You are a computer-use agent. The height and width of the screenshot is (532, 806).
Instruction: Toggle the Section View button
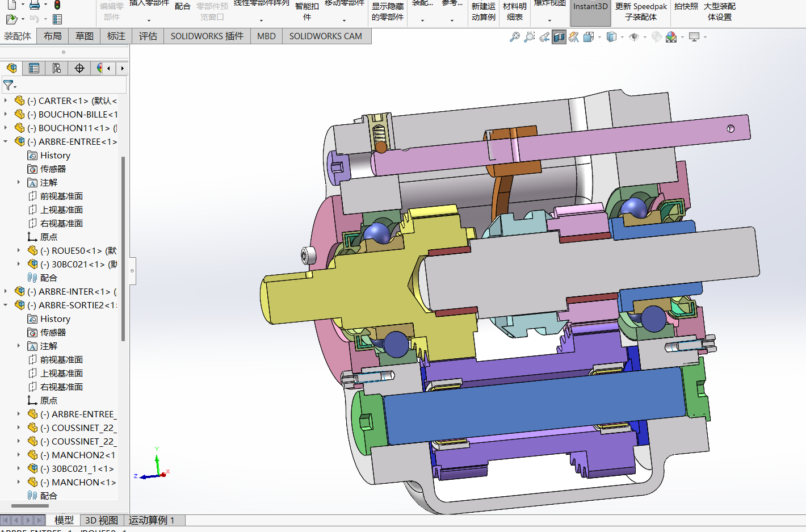[x=559, y=37]
